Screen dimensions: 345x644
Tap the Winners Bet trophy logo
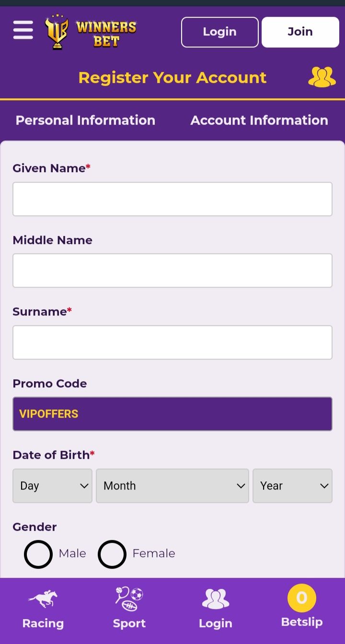[x=57, y=32]
